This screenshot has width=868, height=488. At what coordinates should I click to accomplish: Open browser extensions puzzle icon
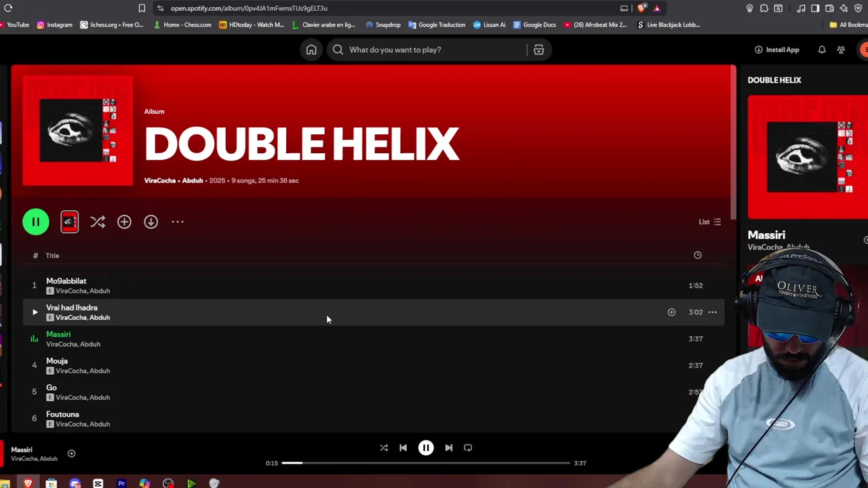[x=764, y=8]
